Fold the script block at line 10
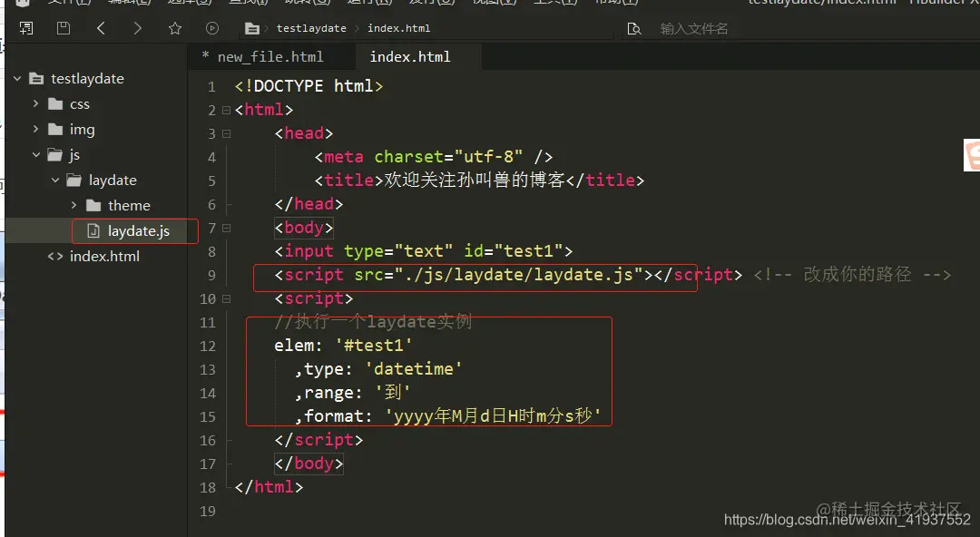Screen dimensions: 980x537 point(226,298)
